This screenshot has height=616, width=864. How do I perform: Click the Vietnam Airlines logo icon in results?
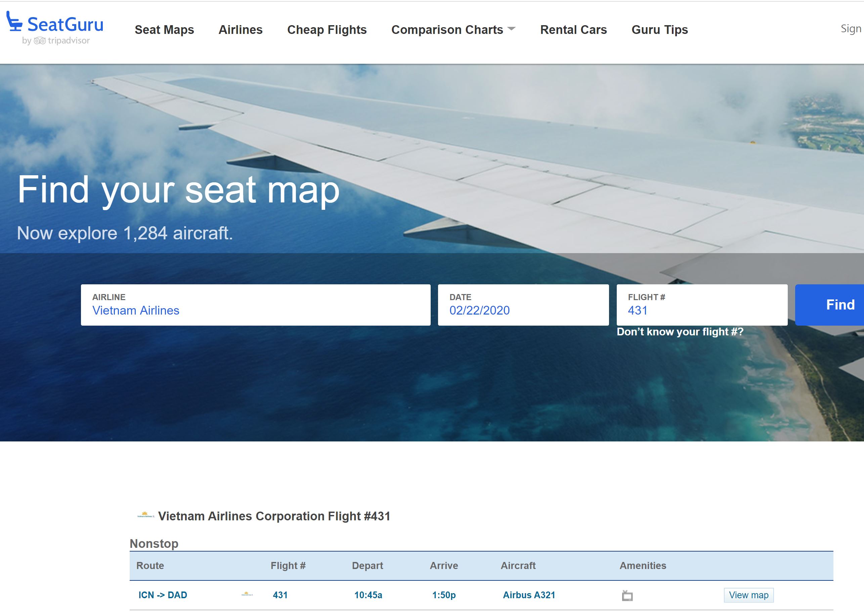pos(248,594)
